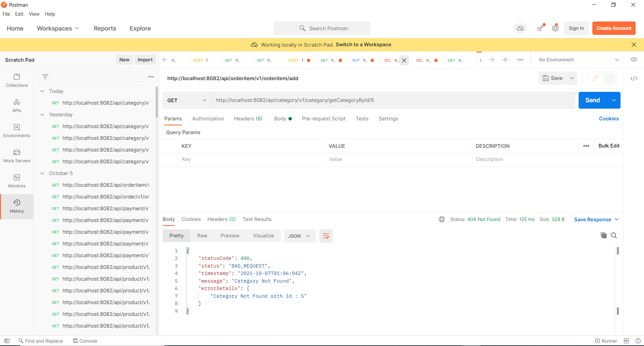
Task: Open the Pre-request Script tab
Action: pyautogui.click(x=324, y=119)
